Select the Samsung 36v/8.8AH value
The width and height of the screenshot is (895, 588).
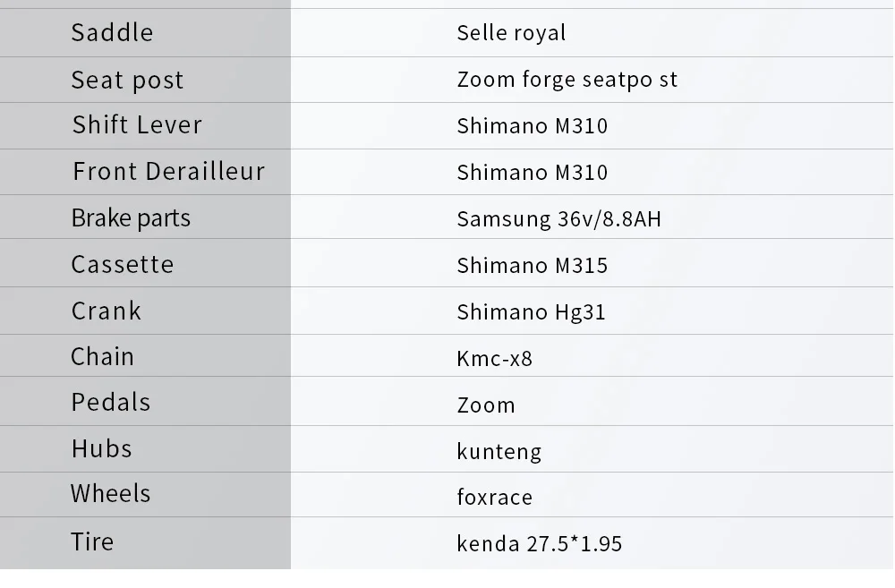pos(558,218)
